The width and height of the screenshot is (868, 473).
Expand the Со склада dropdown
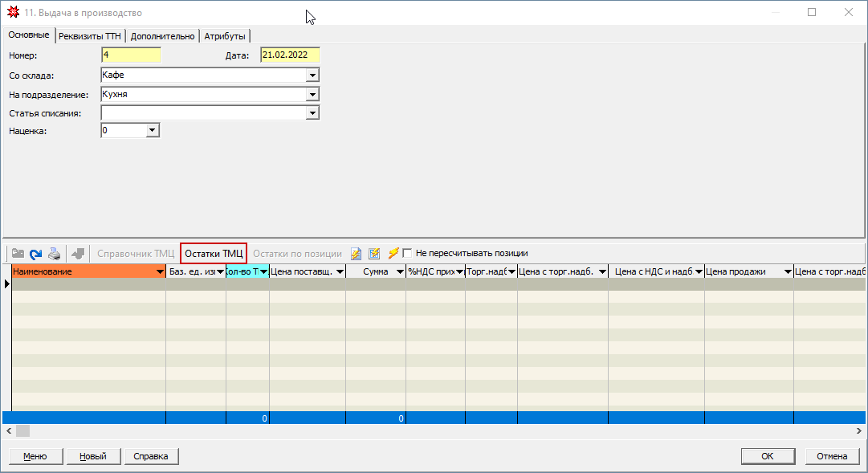(312, 75)
